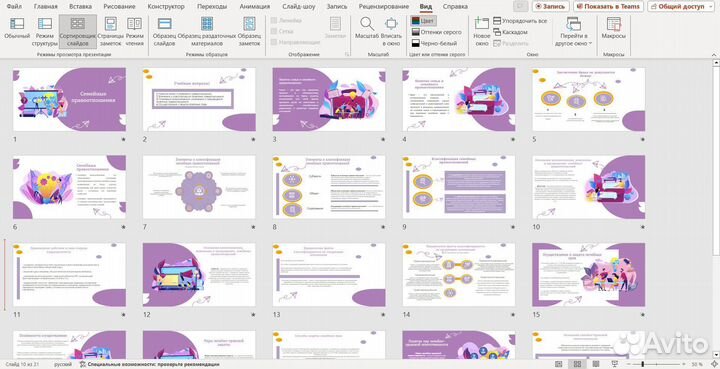Open Образец слайдов slide master
Screen dimensions: 720x369
(164, 31)
